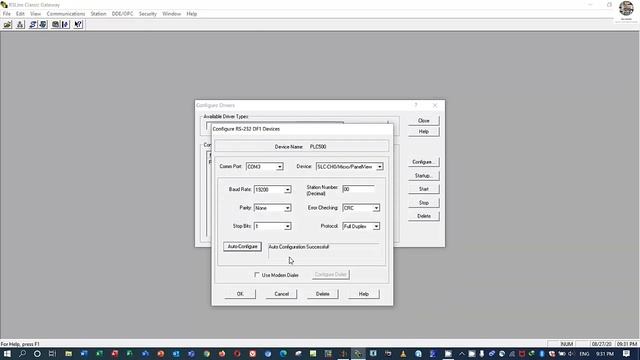This screenshot has height=360, width=640.
Task: Open the View menu
Action: point(36,14)
